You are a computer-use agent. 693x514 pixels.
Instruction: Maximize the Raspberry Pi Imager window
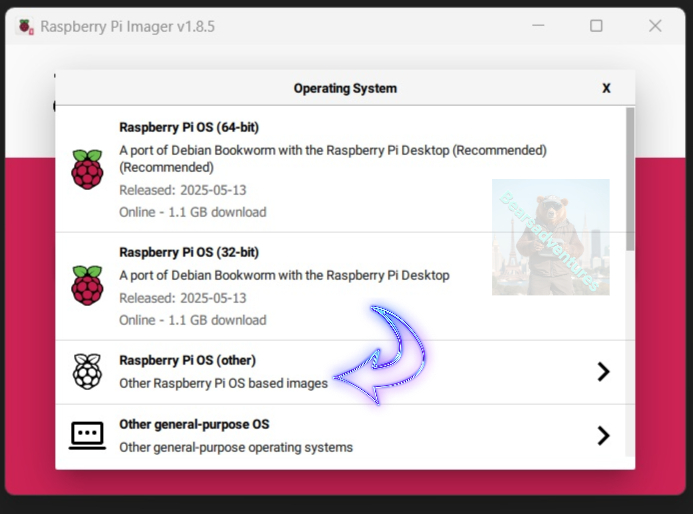[596, 26]
